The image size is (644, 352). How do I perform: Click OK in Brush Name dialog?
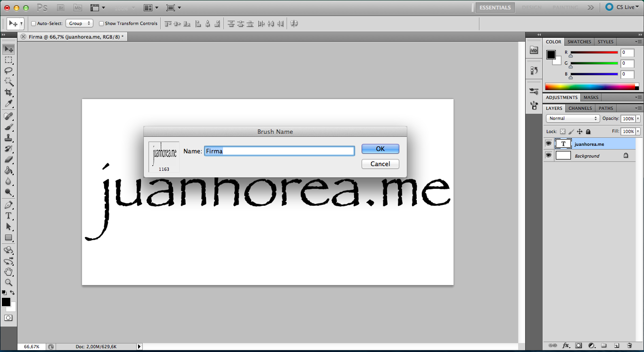tap(380, 149)
